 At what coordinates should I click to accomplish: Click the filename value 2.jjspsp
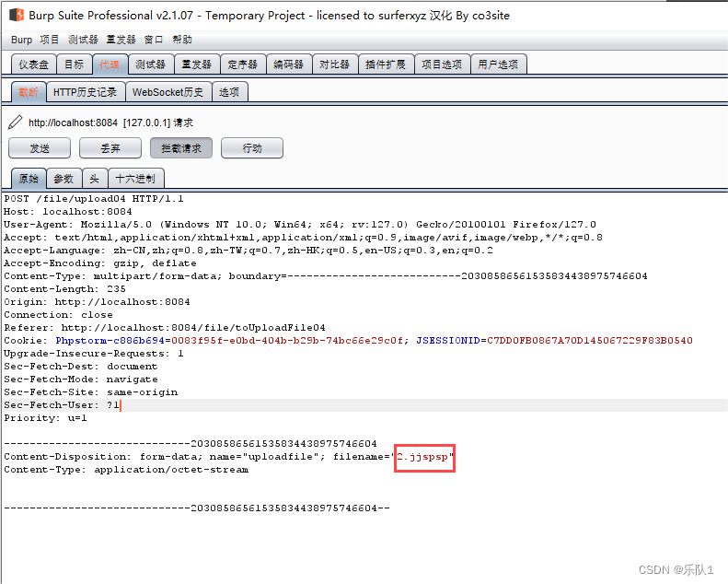(422, 457)
